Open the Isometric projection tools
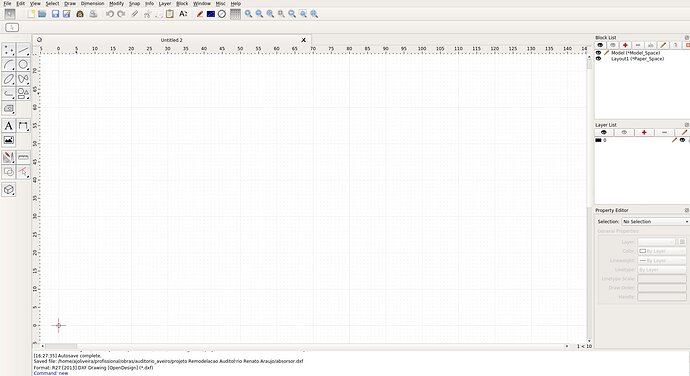This screenshot has width=690, height=376. 9,190
